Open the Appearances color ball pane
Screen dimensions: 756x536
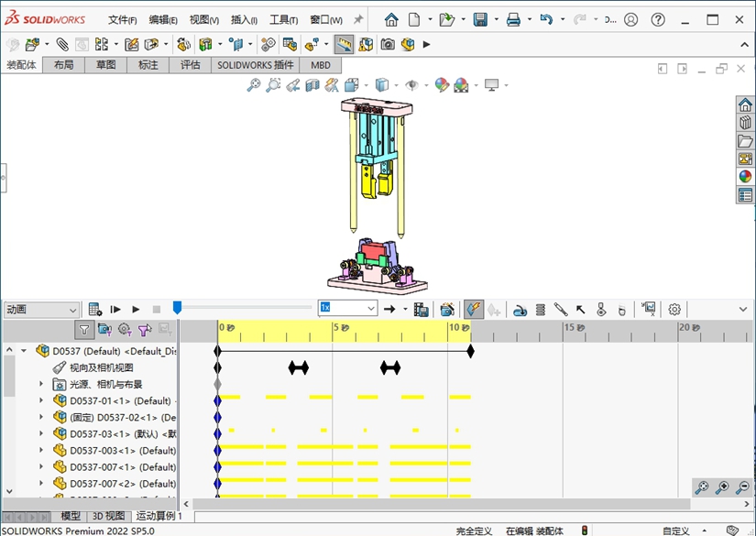point(745,177)
